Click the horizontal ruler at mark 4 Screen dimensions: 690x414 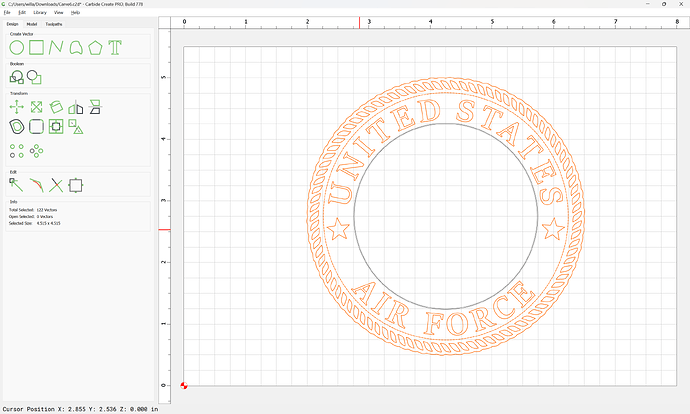430,23
